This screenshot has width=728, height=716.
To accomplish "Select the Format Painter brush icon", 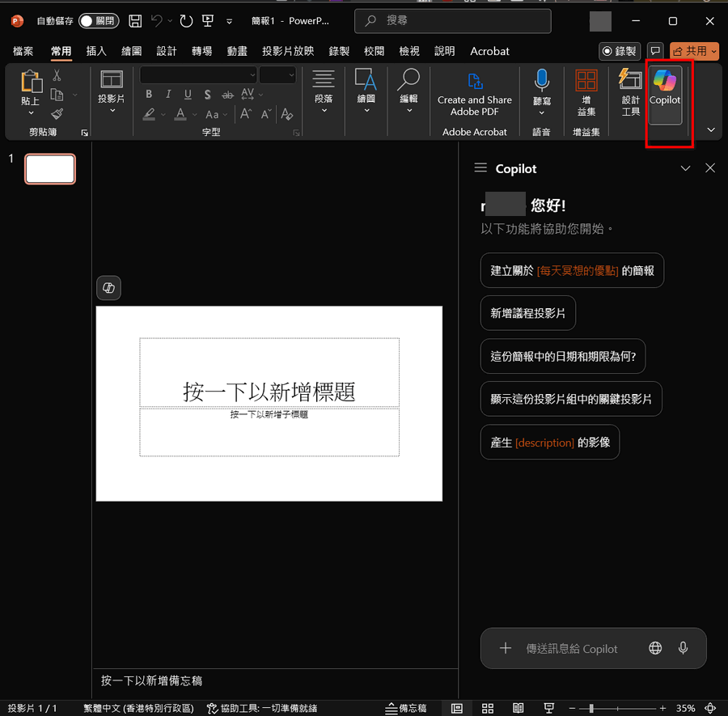I will click(x=57, y=114).
